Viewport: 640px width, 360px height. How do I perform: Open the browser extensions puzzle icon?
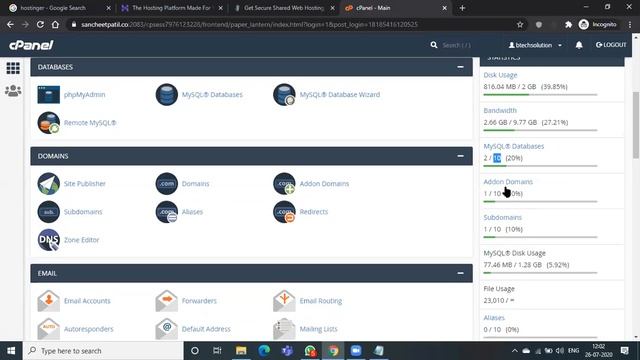point(568,24)
